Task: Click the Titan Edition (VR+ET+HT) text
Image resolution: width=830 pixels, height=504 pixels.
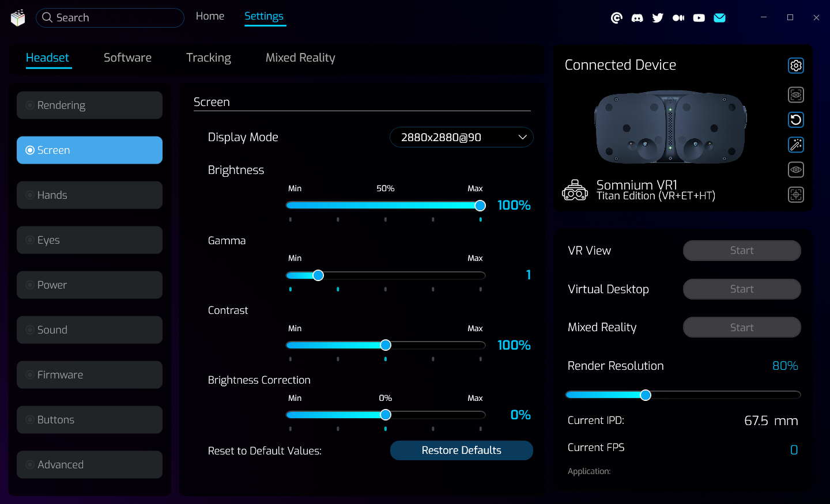Action: pyautogui.click(x=655, y=196)
